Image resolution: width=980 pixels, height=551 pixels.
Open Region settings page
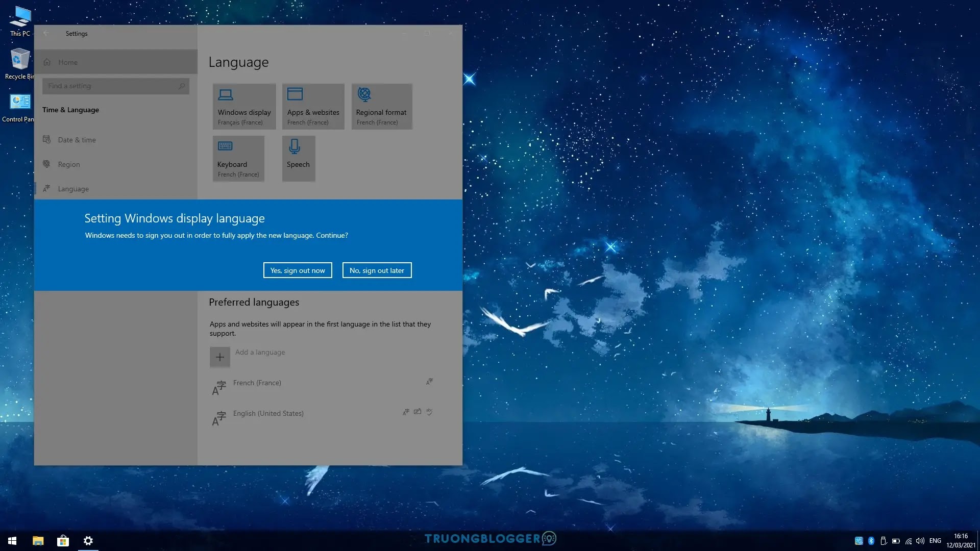116,164
